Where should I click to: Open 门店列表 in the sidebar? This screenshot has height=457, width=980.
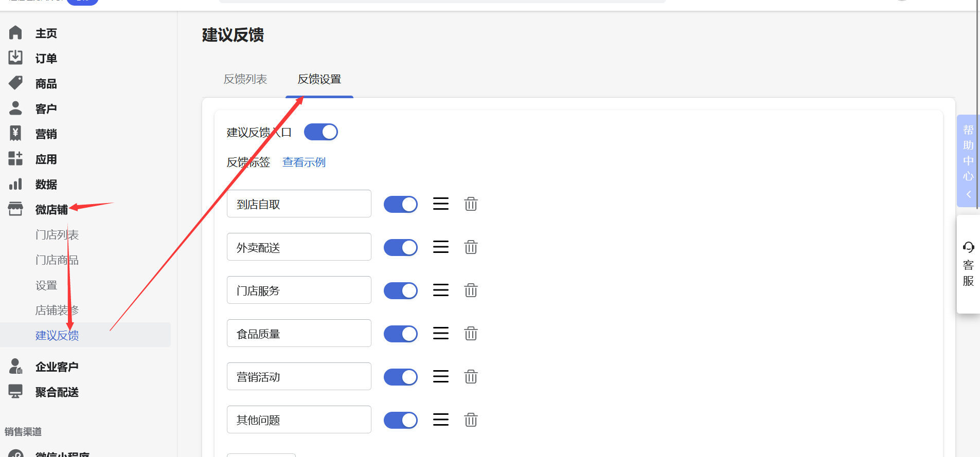[57, 235]
